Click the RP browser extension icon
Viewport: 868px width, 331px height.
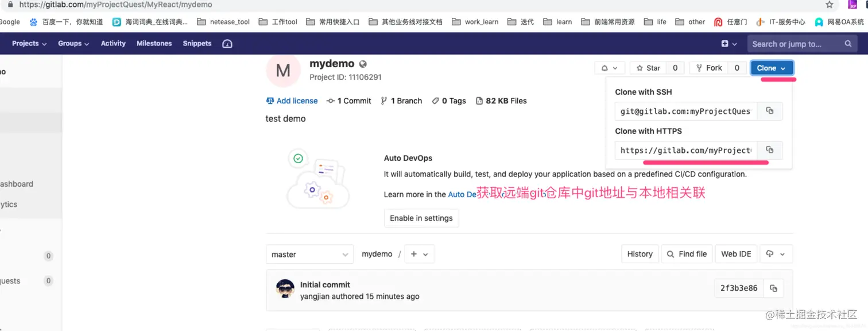click(852, 5)
